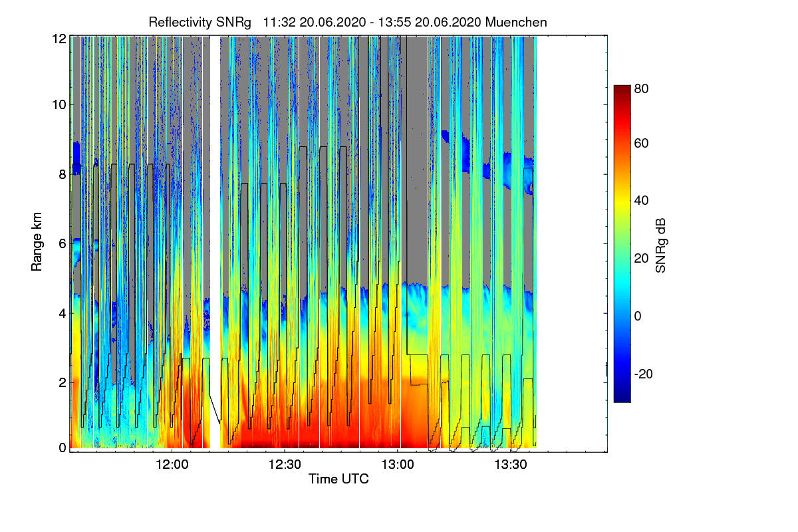Screen dimensions: 798x532
Task: Click the "SNRg dB" colorbar label
Action: (661, 246)
